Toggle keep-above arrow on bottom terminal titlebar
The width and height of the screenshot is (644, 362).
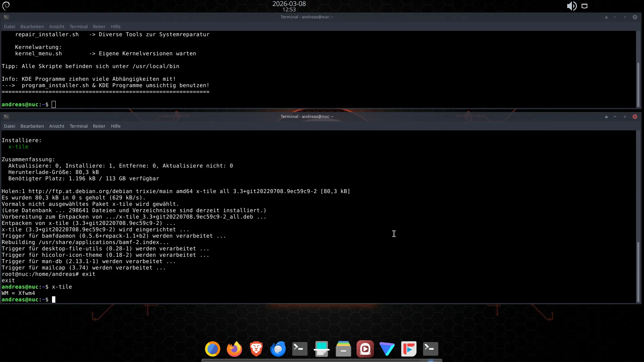coord(606,117)
